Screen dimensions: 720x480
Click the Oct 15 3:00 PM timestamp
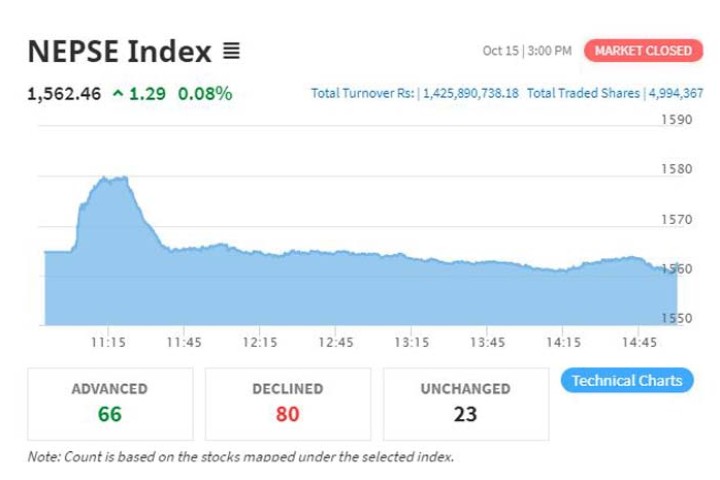click(x=526, y=50)
